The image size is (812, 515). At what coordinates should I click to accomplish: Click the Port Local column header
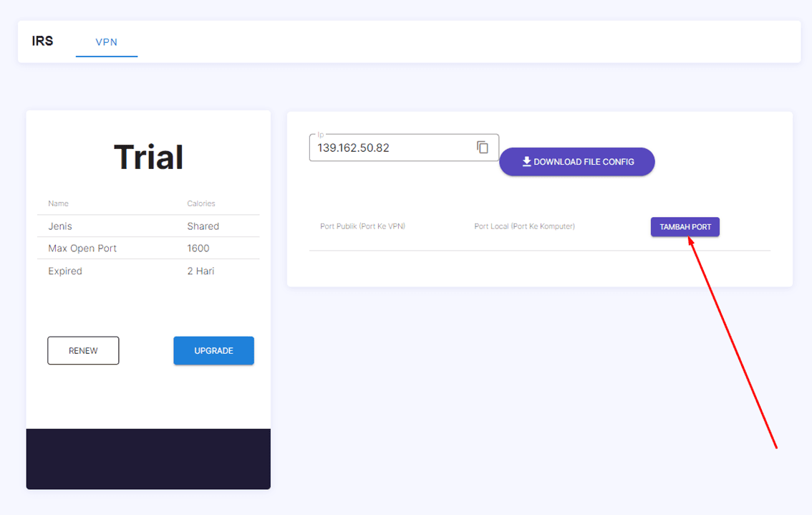(524, 227)
